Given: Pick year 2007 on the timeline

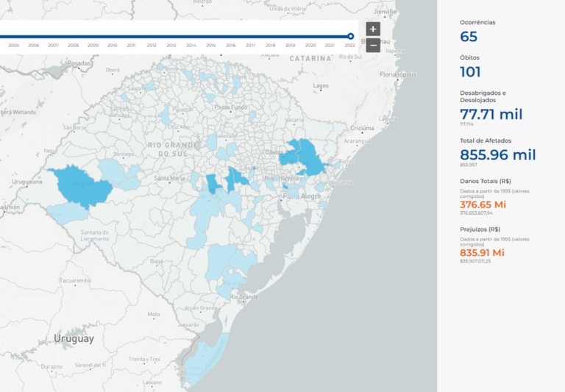Looking at the screenshot, I should [53, 46].
